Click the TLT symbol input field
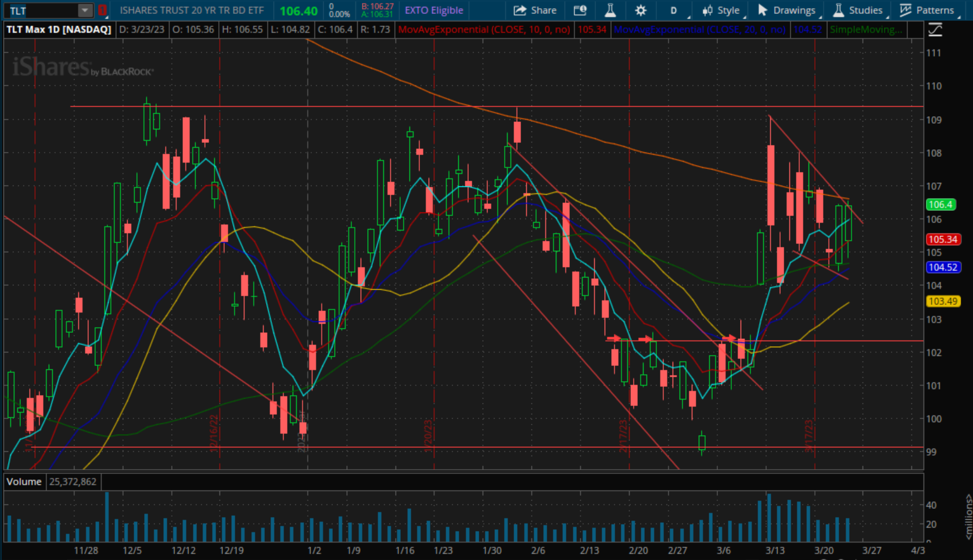This screenshot has height=560, width=973. pos(42,10)
